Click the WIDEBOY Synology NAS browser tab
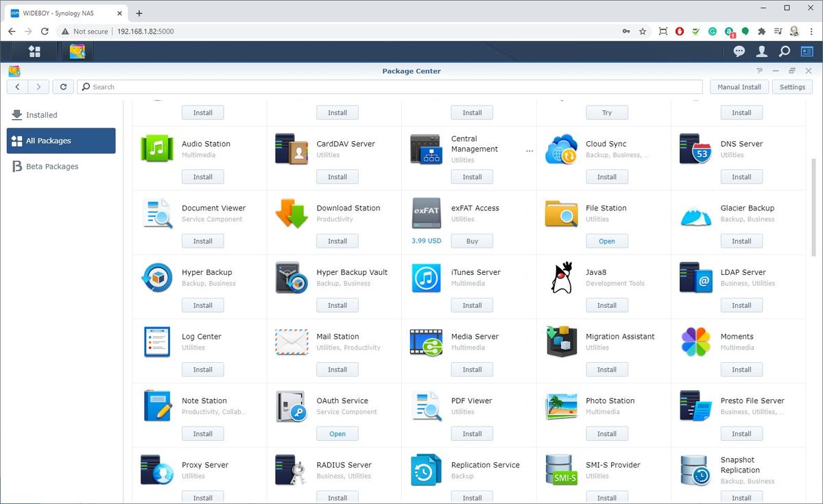823x504 pixels. (65, 13)
